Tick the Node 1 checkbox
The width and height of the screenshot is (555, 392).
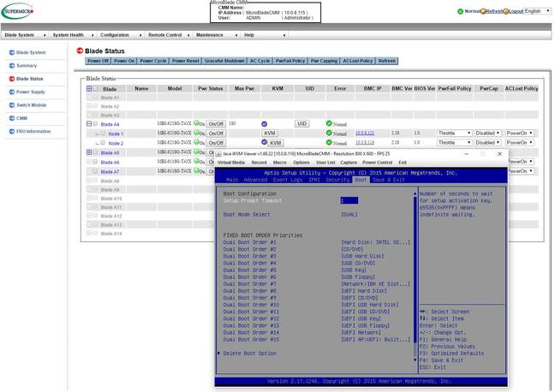[x=103, y=134]
